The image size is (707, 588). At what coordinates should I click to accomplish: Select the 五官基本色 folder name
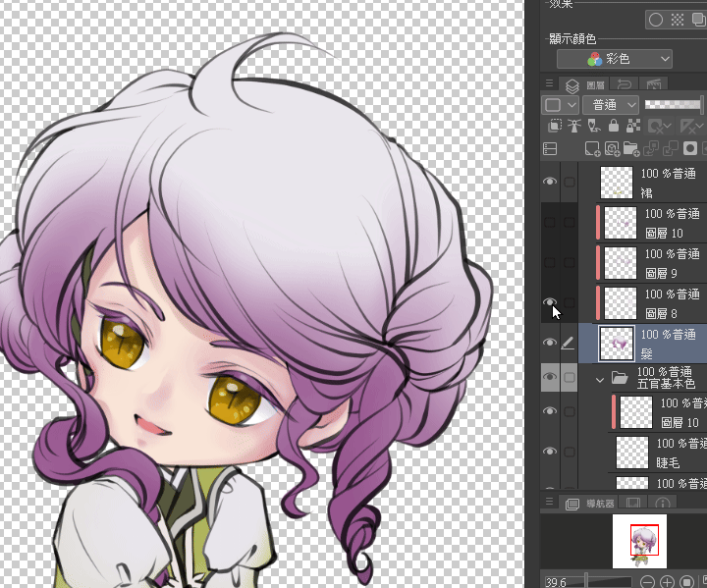[666, 384]
